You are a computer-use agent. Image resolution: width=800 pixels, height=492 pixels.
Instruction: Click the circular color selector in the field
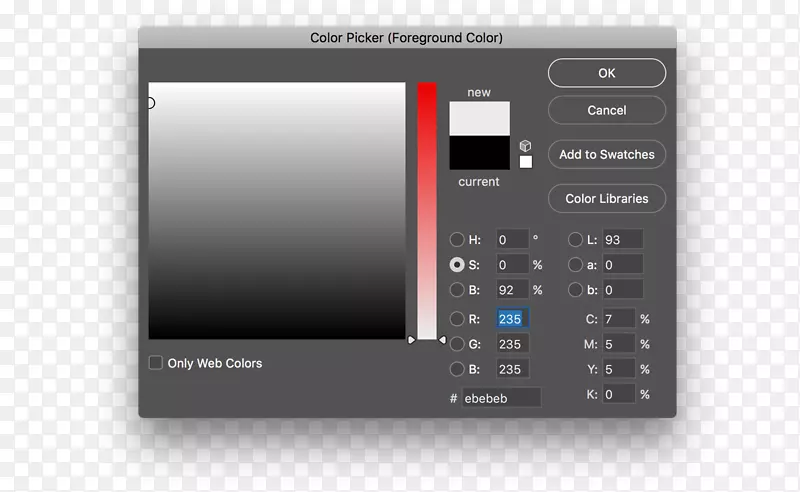[x=150, y=103]
